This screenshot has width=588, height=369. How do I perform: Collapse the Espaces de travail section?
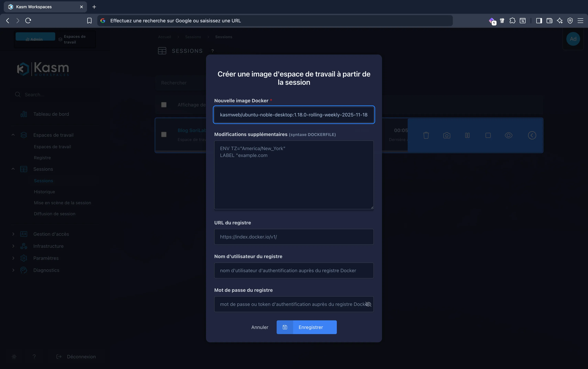(x=13, y=135)
